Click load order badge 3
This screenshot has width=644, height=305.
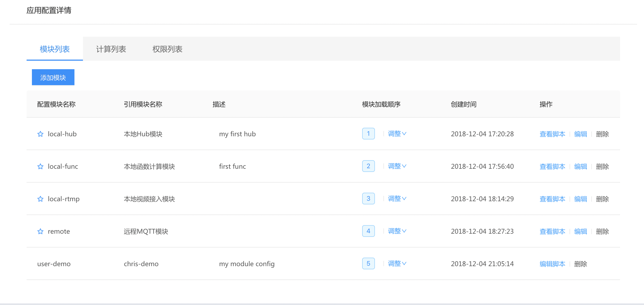click(x=368, y=199)
